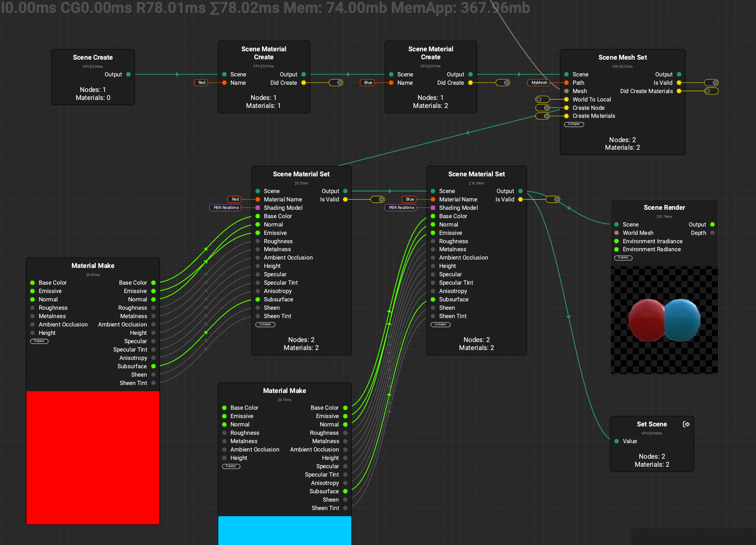Viewport: 756px width, 545px height.
Task: Click the Subsurface output port on the red Material Make
Action: click(x=154, y=366)
